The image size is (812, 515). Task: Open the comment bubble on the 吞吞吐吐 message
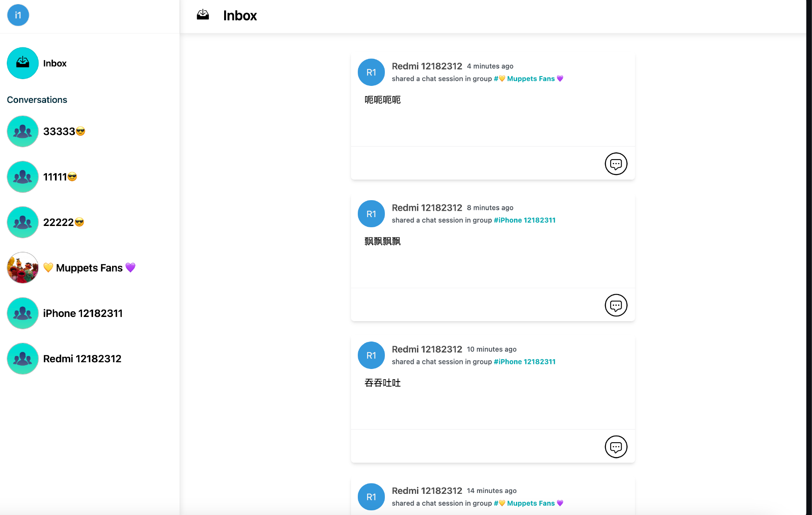[x=616, y=446]
